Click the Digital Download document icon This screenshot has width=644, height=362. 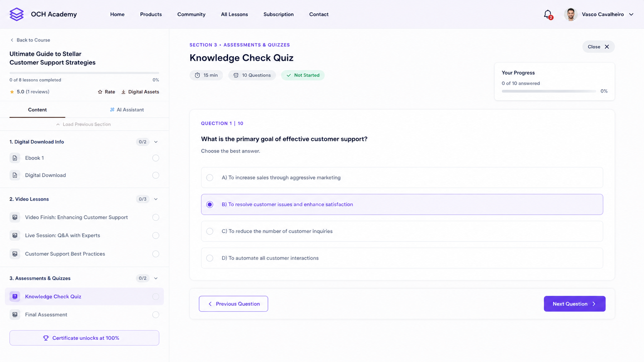coord(15,175)
